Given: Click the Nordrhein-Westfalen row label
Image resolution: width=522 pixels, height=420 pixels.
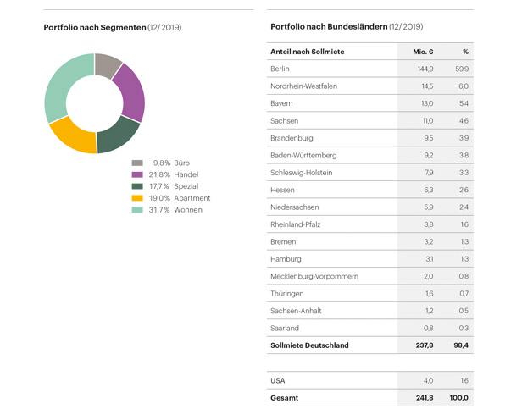Looking at the screenshot, I should pos(304,86).
